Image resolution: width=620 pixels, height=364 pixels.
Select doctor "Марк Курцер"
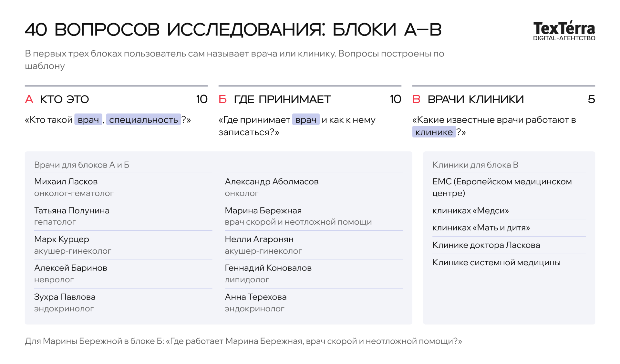[x=62, y=239]
